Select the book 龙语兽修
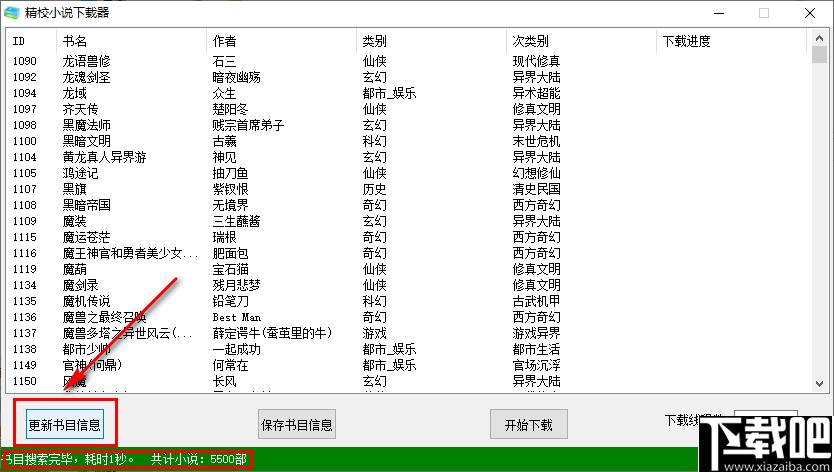This screenshot has width=834, height=472. tap(86, 61)
